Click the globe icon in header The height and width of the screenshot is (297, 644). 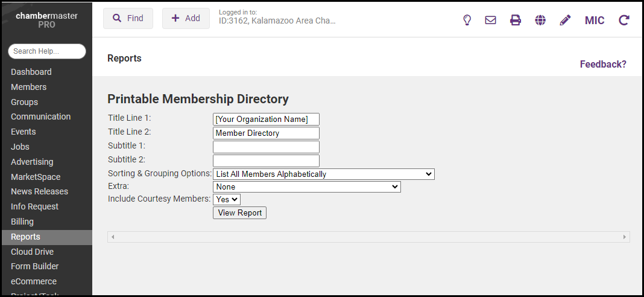click(540, 20)
